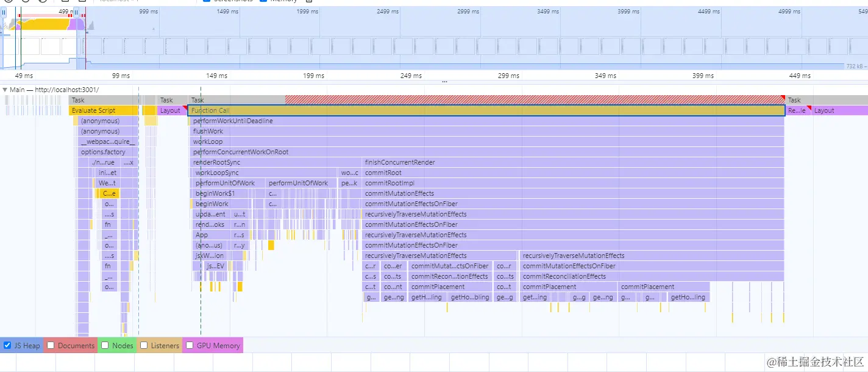Screen dimensions: 868x372
Task: Click the 4999 ms overview mark
Action: [789, 11]
